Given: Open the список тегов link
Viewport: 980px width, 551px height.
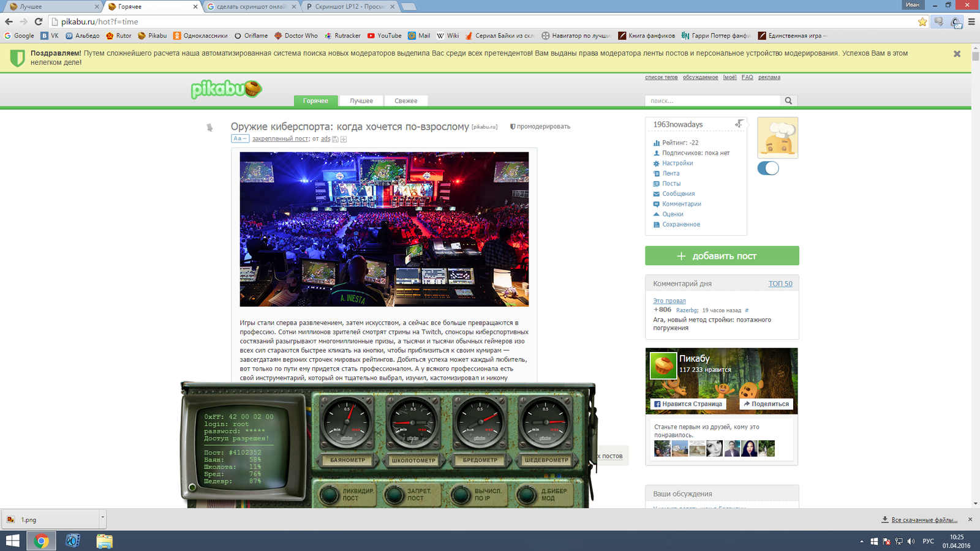Looking at the screenshot, I should [661, 77].
